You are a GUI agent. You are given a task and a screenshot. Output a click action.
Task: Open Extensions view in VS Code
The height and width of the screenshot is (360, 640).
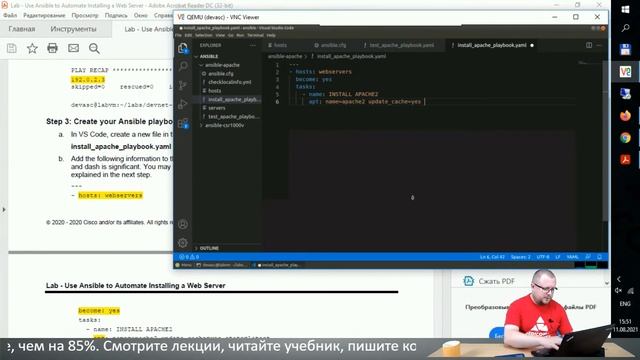183,123
